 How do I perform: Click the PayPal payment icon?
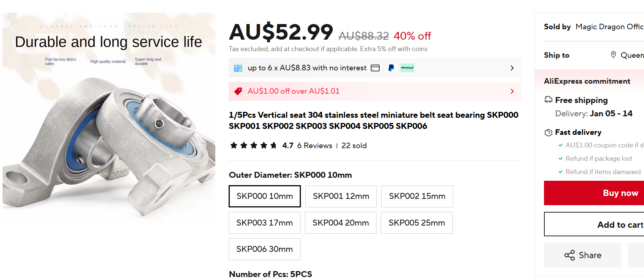click(391, 68)
